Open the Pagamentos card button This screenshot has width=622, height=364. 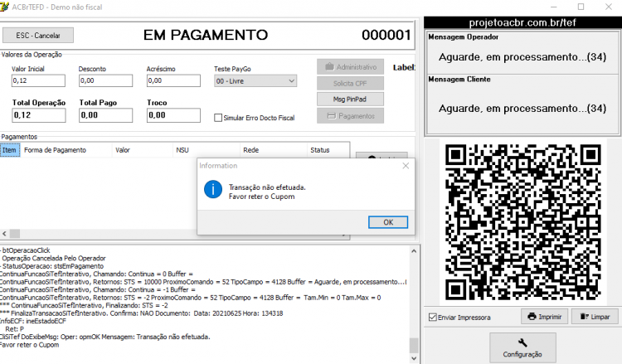pyautogui.click(x=350, y=116)
